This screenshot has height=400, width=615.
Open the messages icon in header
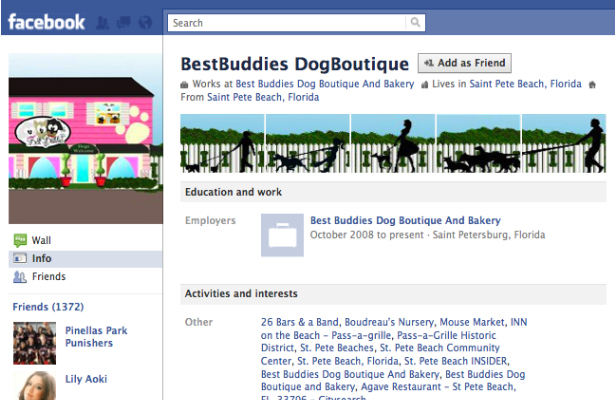pyautogui.click(x=124, y=22)
